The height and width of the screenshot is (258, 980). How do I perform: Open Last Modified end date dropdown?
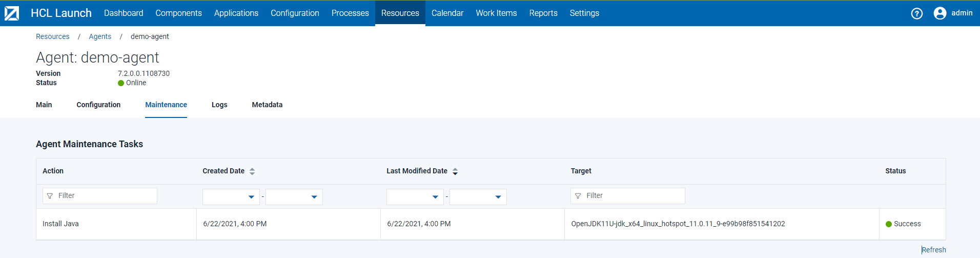pos(498,197)
